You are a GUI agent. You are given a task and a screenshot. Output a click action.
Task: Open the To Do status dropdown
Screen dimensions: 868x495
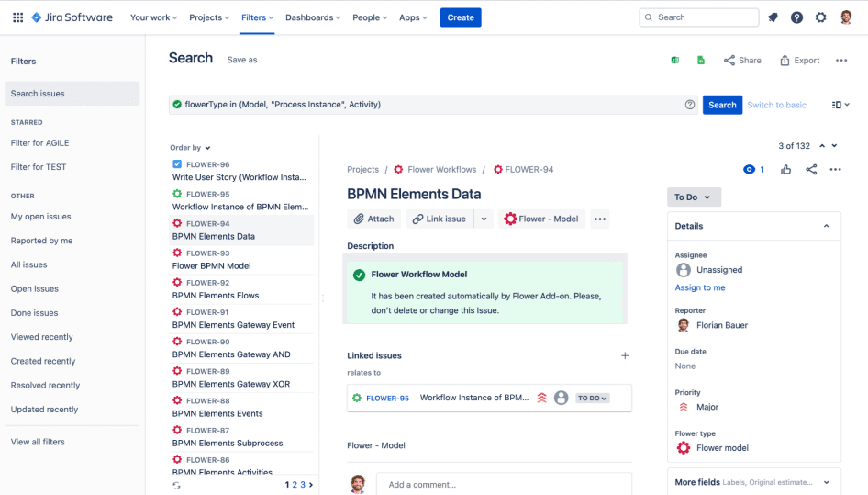coord(694,197)
